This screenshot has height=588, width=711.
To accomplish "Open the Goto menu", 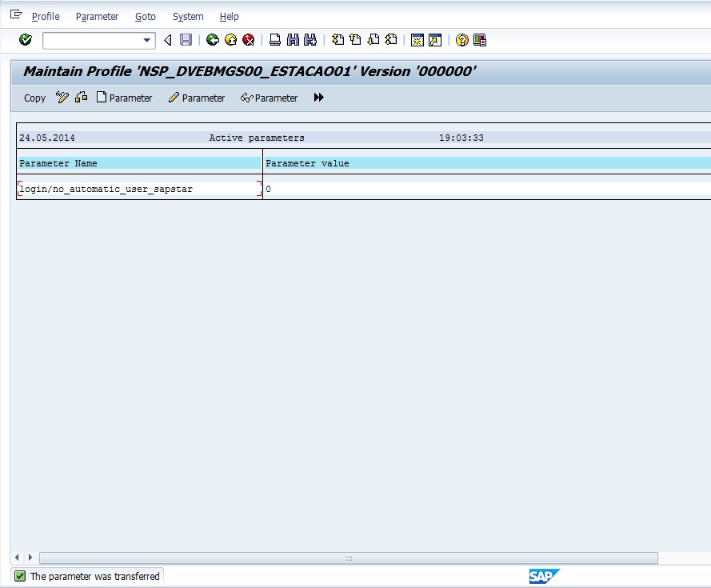I will (146, 17).
